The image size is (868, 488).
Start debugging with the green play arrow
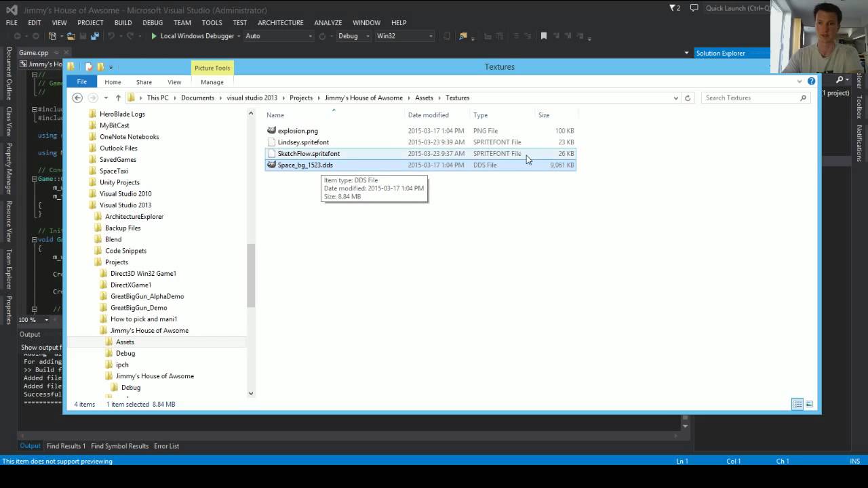point(154,36)
